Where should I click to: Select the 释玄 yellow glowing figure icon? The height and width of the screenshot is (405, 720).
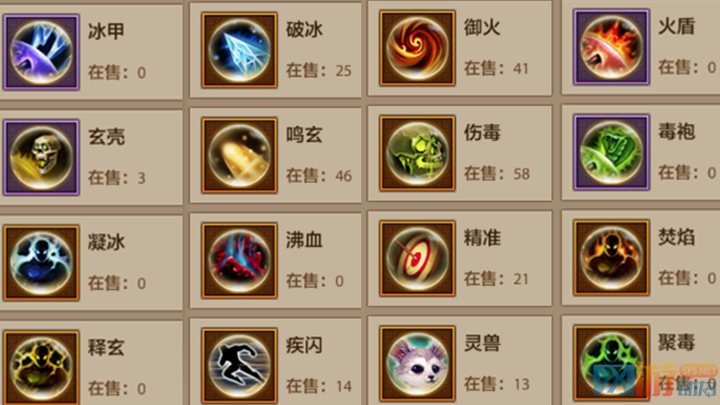(41, 367)
